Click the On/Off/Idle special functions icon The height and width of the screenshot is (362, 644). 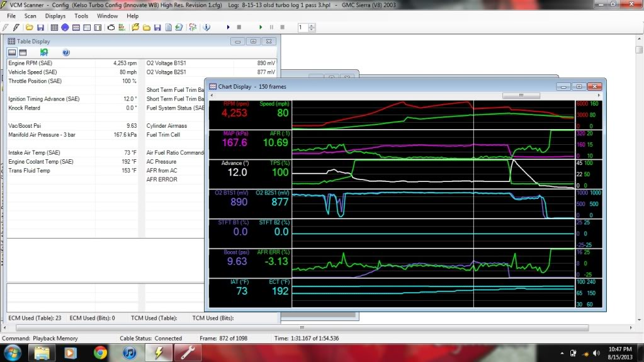pos(122,28)
